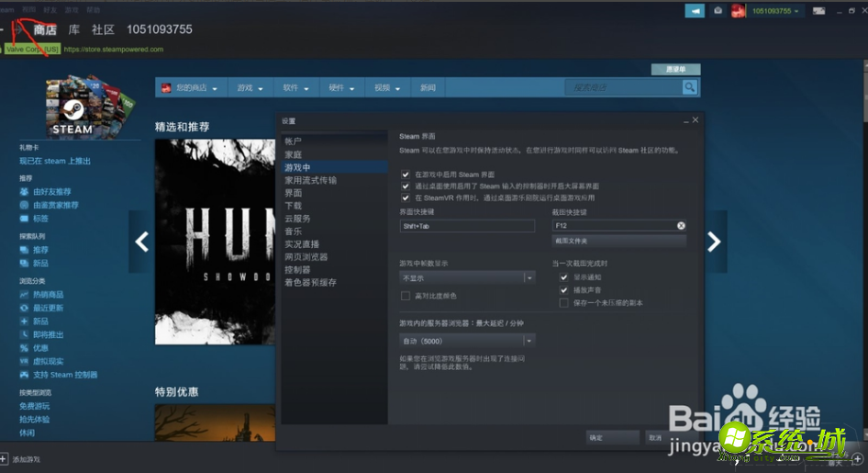The image size is (868, 473).
Task: Select 云服务 in settings sidebar
Action: (334, 219)
